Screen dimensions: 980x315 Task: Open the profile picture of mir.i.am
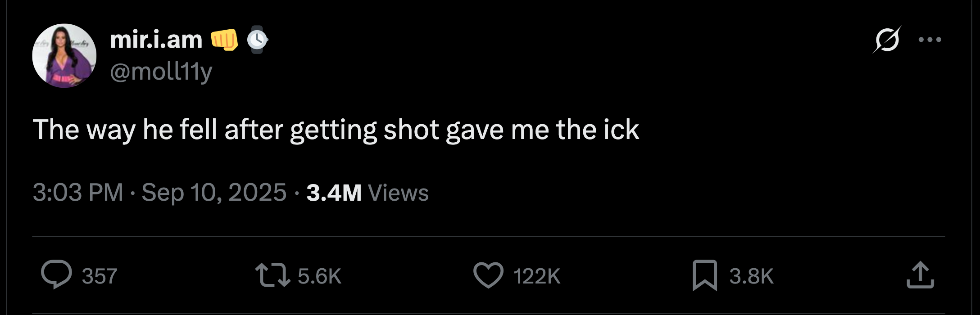[64, 56]
